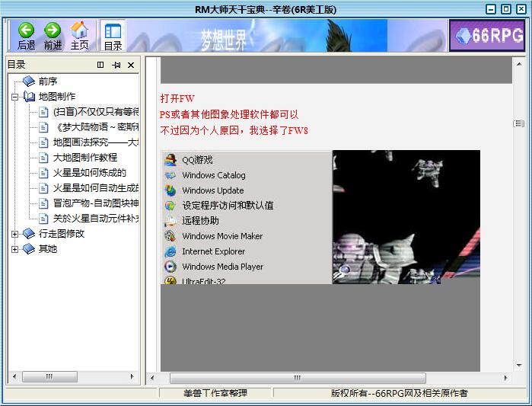Click the book icon beside 前序
The image size is (532, 406).
pos(29,82)
